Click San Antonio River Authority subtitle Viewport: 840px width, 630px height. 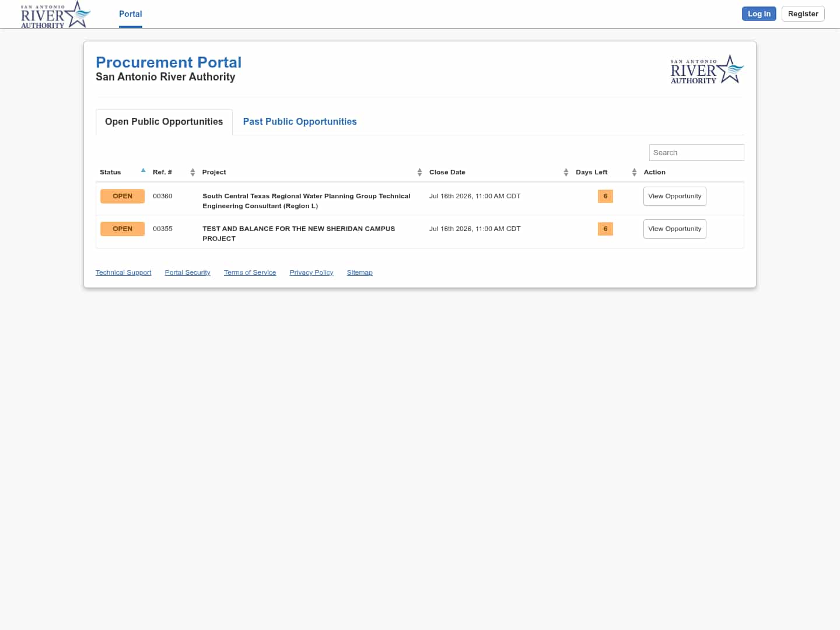(166, 77)
